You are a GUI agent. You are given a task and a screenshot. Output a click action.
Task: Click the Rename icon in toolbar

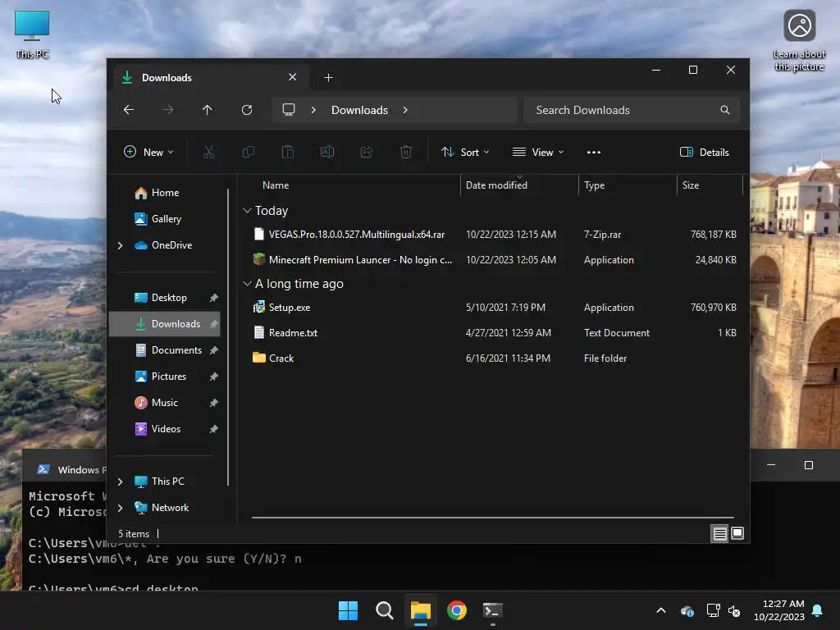326,152
